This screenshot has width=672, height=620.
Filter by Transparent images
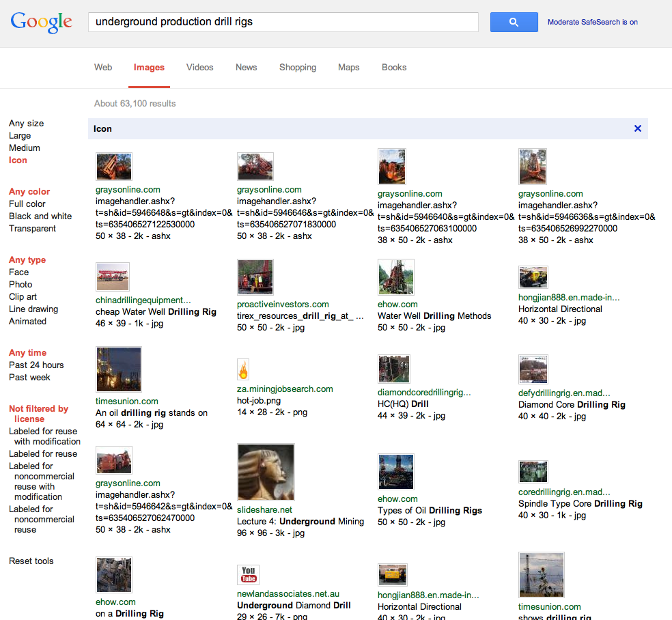coord(32,229)
